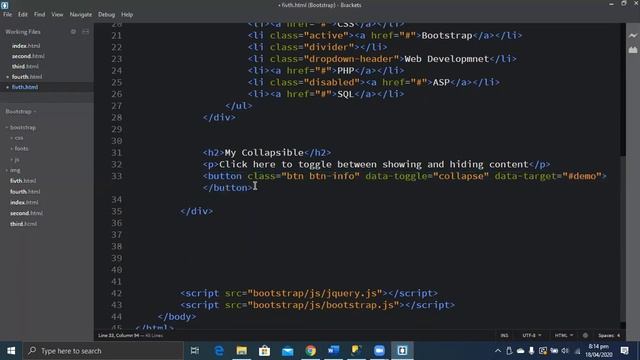
Task: Click the 'Working Files' header label
Action: click(x=23, y=31)
